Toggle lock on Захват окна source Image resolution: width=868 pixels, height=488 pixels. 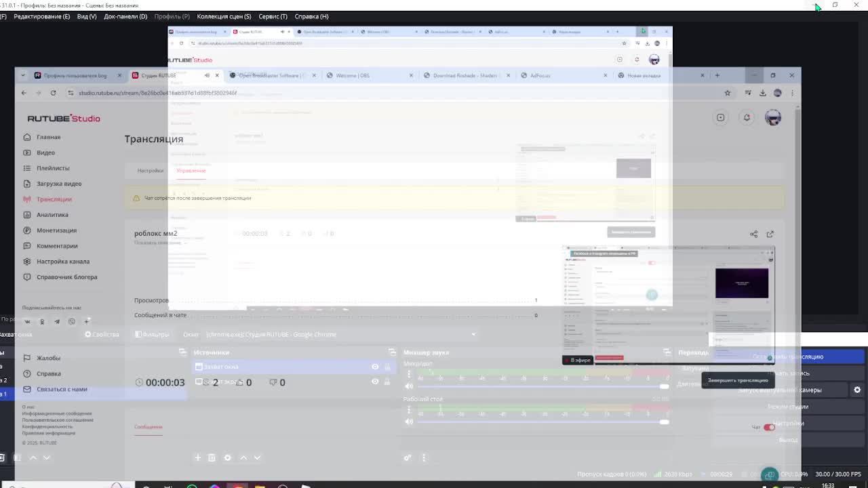point(387,367)
